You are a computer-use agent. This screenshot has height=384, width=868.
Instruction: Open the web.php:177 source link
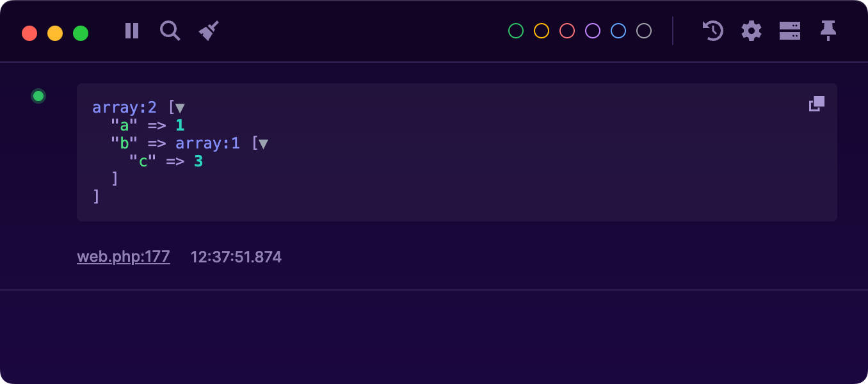click(123, 256)
